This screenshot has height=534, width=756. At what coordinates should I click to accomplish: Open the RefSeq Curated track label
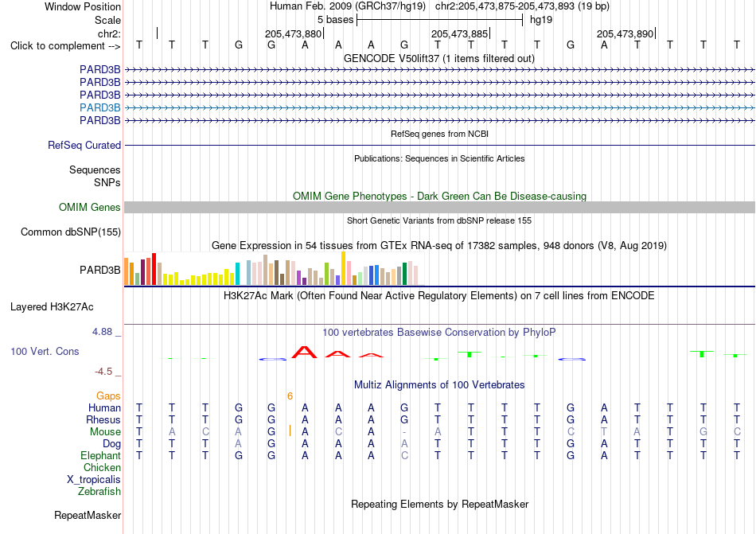click(84, 145)
